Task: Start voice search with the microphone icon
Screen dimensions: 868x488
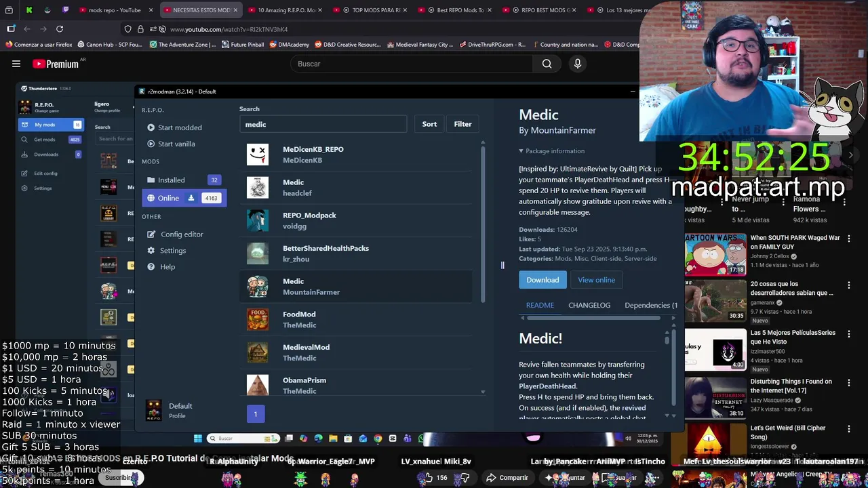Action: (578, 64)
